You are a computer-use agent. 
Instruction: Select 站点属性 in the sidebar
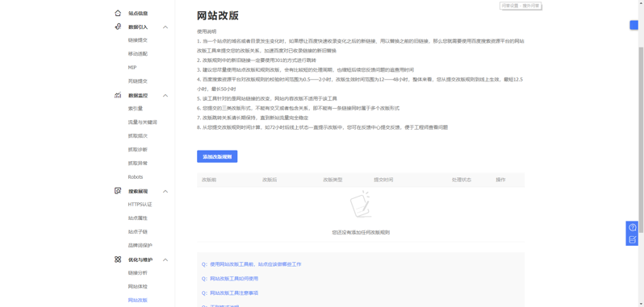tap(137, 218)
